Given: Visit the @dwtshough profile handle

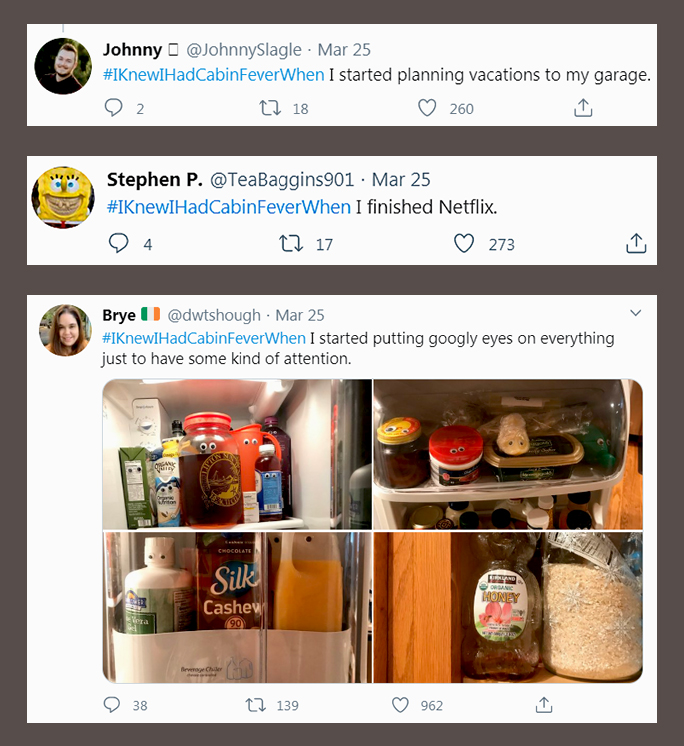Looking at the screenshot, I should coord(214,315).
